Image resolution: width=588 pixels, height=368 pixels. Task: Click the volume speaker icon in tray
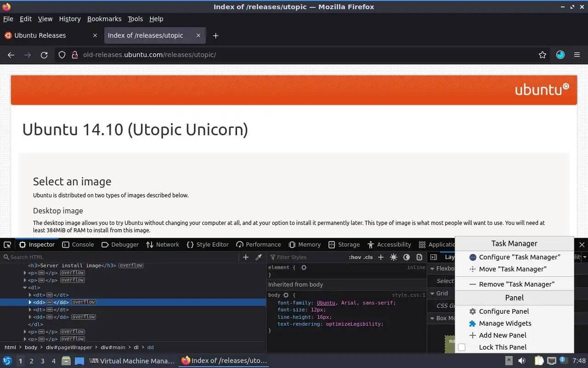click(522, 361)
